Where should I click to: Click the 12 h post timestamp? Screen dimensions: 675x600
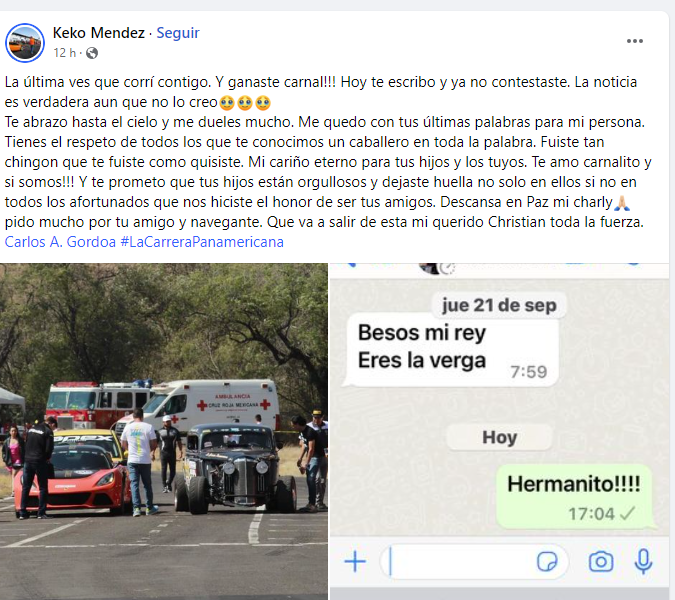pos(65,53)
